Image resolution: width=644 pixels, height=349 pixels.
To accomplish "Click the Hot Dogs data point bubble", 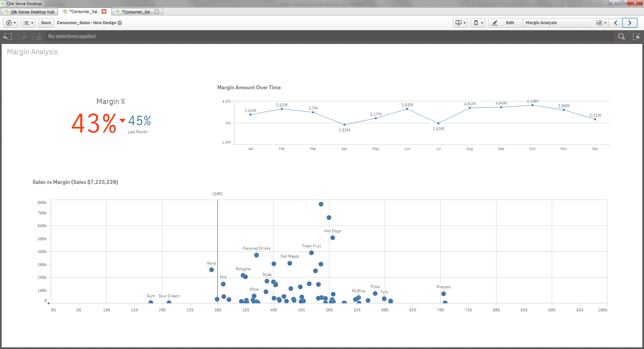I will pyautogui.click(x=332, y=238).
